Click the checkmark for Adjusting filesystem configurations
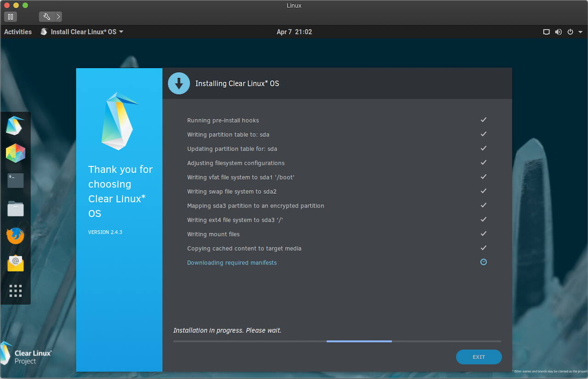The height and width of the screenshot is (379, 588). pos(483,163)
